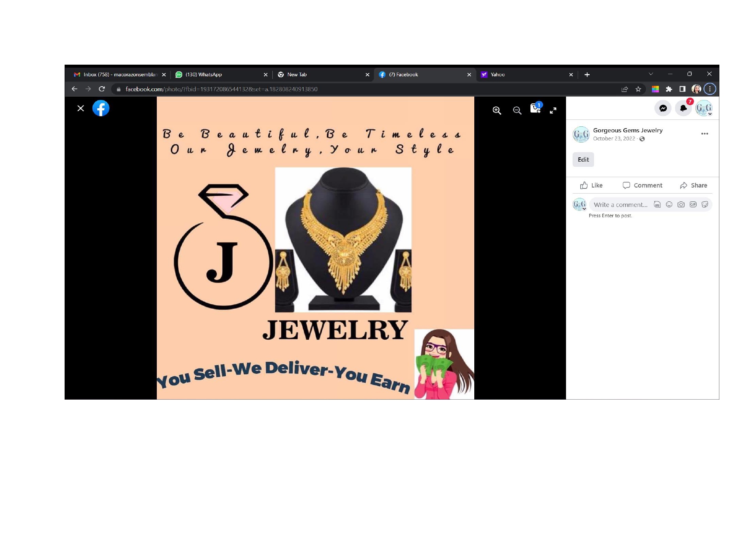Click the Edit button

click(583, 160)
